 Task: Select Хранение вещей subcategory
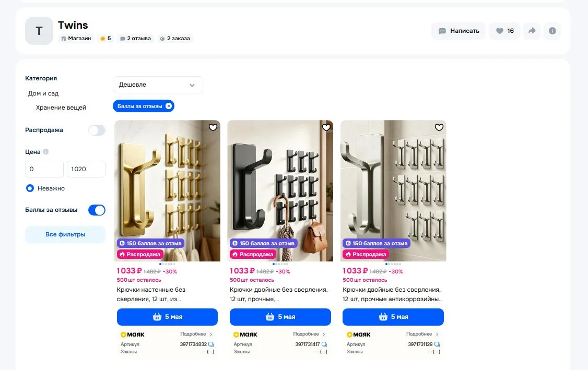(x=61, y=108)
